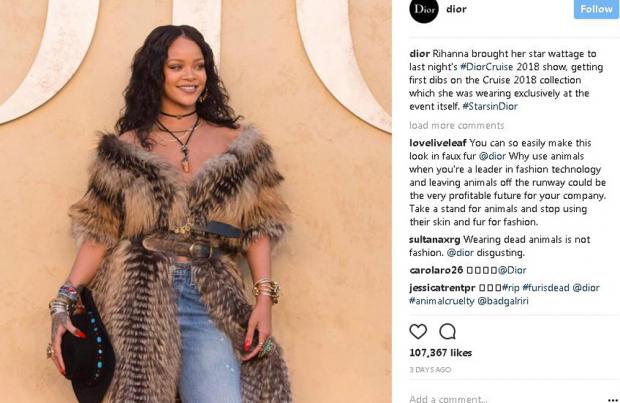
Task: Like the post with the heart icon
Action: 418,331
